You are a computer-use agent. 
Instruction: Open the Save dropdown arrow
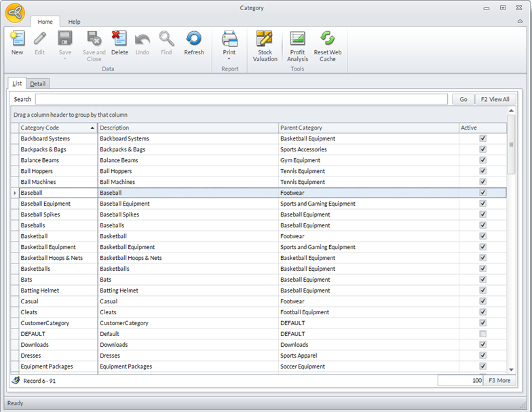point(65,59)
